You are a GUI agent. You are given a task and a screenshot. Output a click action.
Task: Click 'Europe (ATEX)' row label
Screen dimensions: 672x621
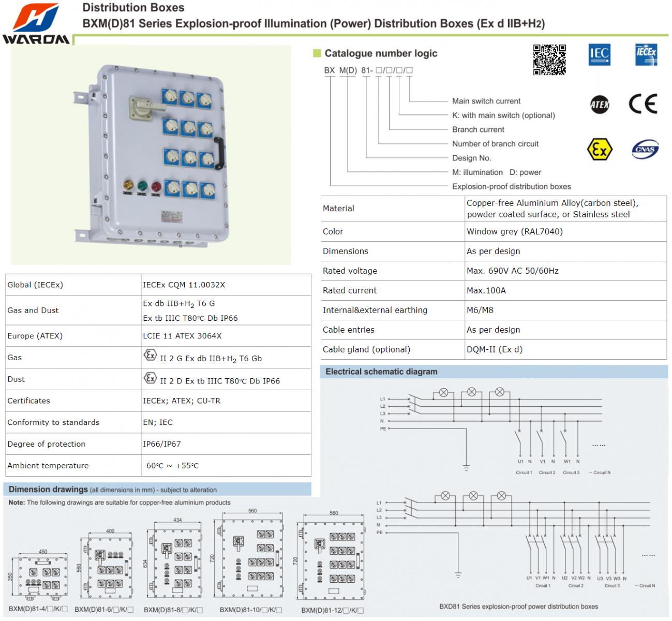[x=35, y=336]
